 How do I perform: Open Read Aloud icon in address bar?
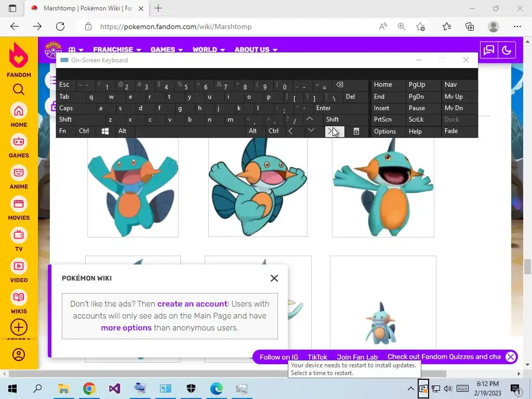coord(383,26)
